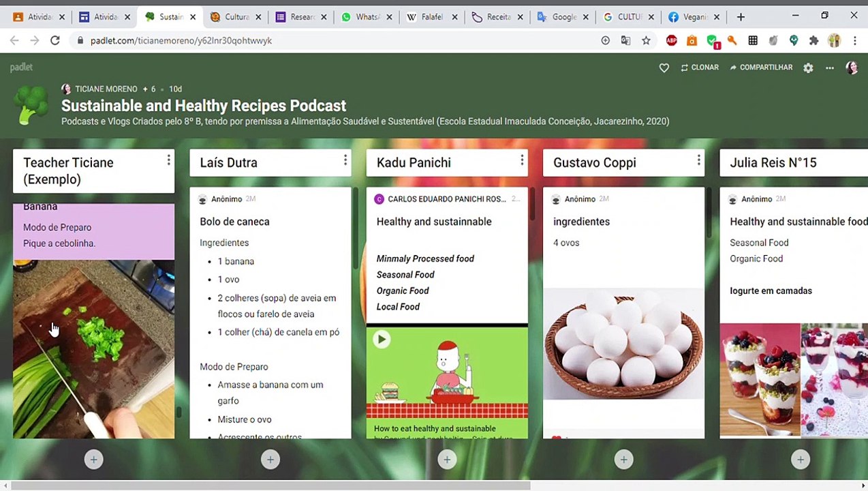Click the padlet logo text
The height and width of the screenshot is (491, 868).
coord(21,67)
